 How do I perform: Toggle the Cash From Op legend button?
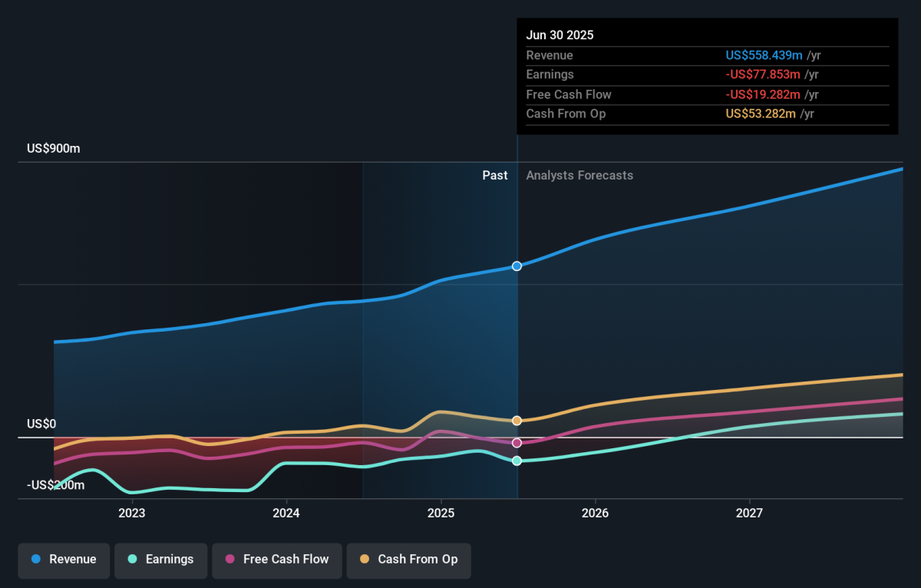(x=408, y=560)
